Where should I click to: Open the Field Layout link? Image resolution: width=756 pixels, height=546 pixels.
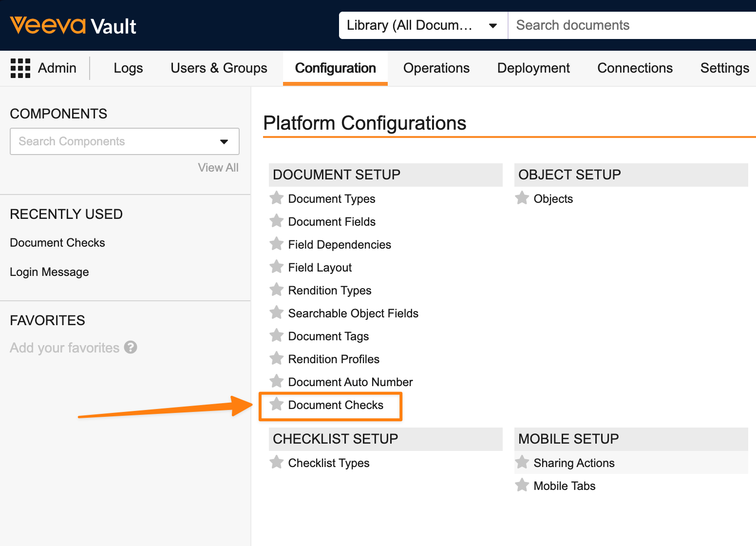(320, 268)
